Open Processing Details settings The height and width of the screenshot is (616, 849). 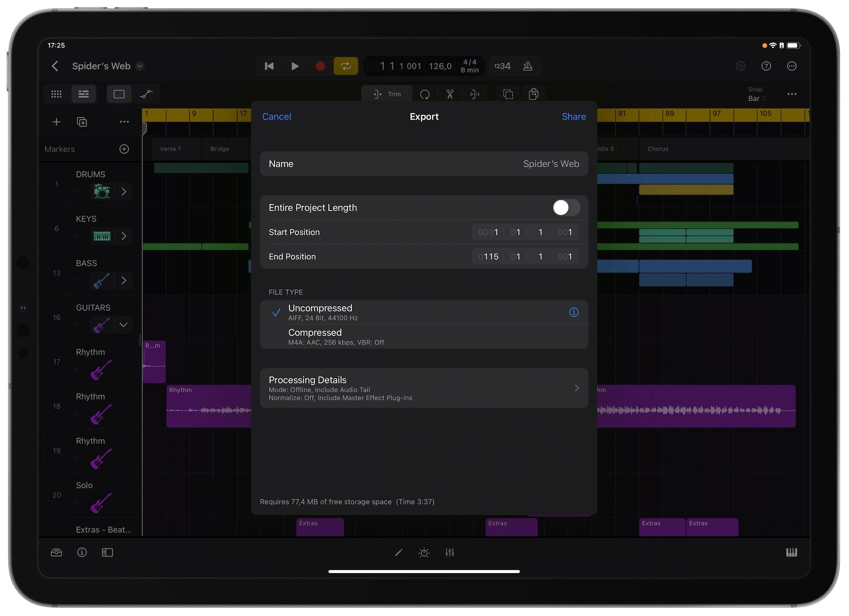(x=424, y=388)
